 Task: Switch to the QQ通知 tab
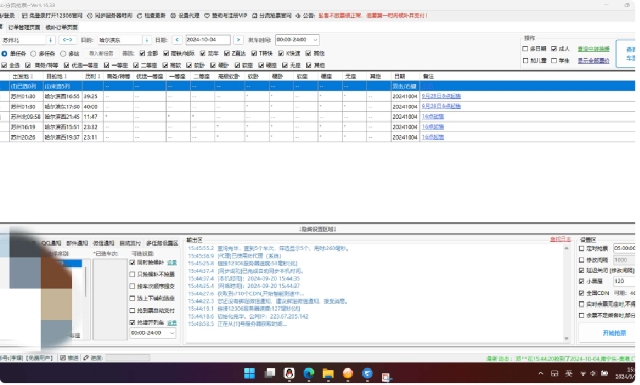coord(51,243)
